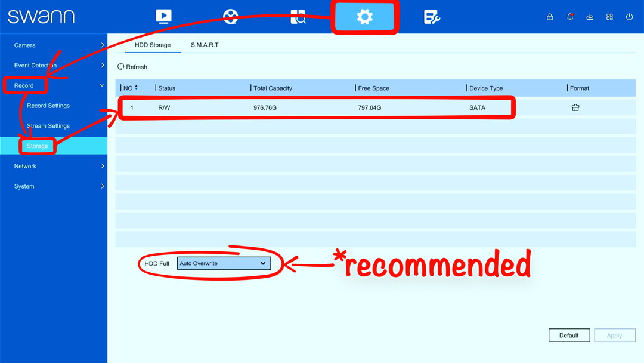
Task: Open the maintenance wrench icon
Action: coord(432,17)
